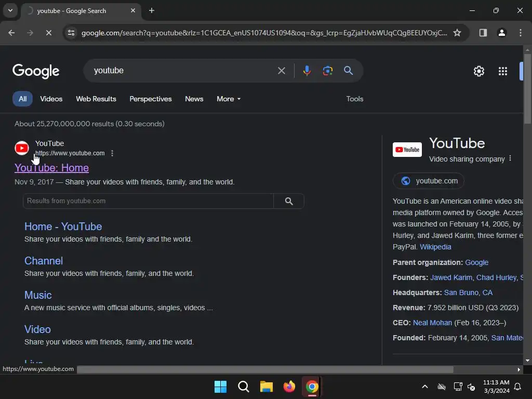Screen dimensions: 532x399
Task: Open the Neal Mohan CEO link
Action: point(432,323)
